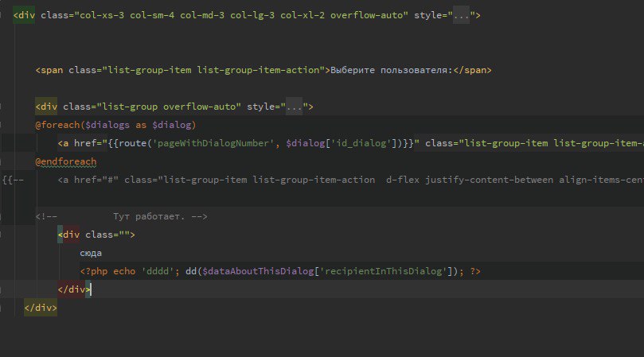Viewport: 644px width, 357px height.
Task: Click the $dialogs variable in foreach
Action: click(107, 125)
